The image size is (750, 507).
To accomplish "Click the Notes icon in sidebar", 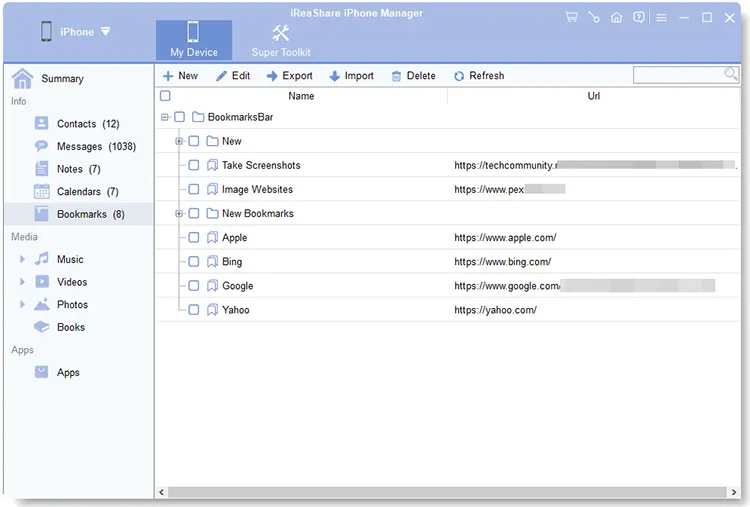I will pos(42,168).
